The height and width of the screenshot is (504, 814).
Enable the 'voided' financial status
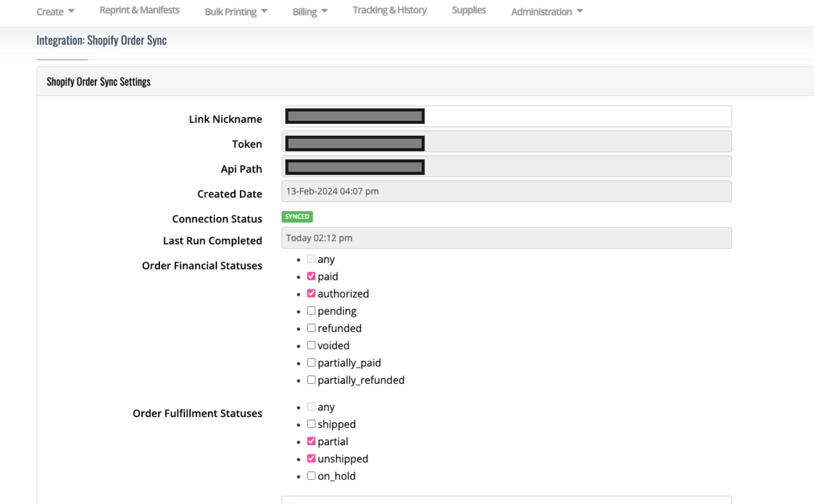click(311, 345)
